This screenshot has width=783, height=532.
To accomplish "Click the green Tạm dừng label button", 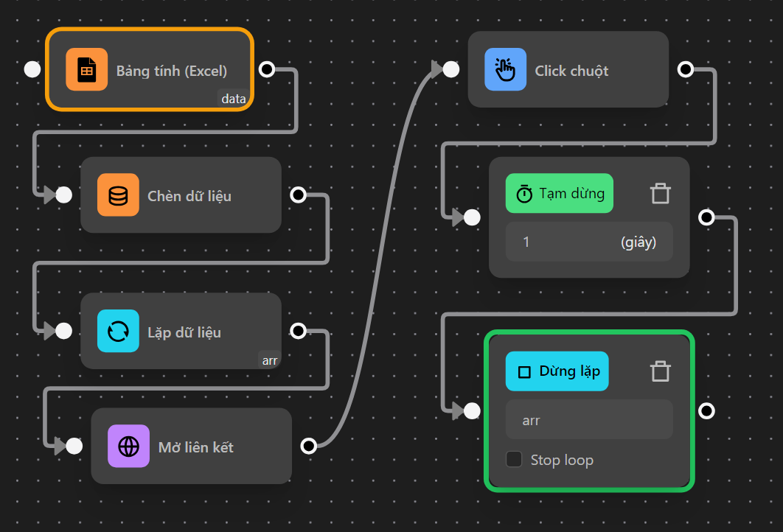I will coord(559,194).
